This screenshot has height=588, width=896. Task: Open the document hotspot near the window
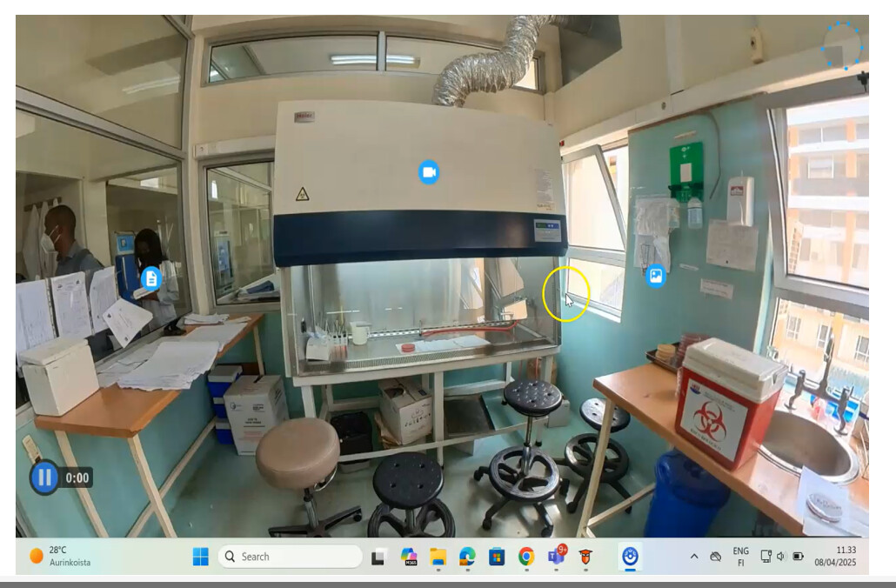151,278
